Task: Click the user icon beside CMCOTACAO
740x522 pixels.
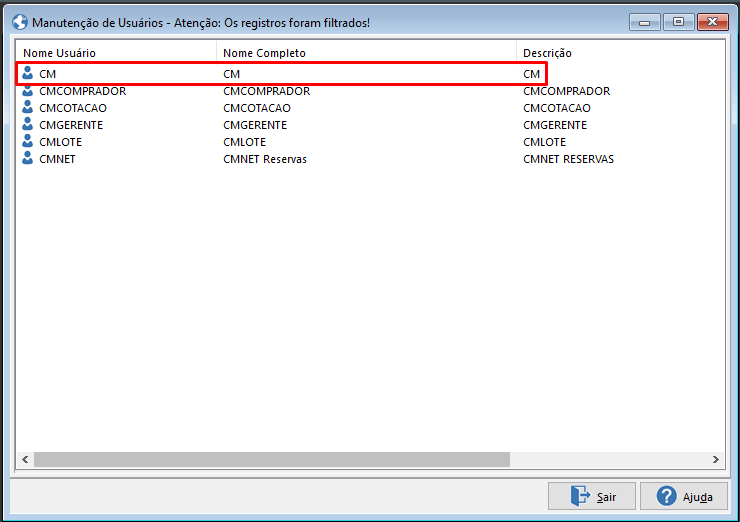Action: pos(27,107)
